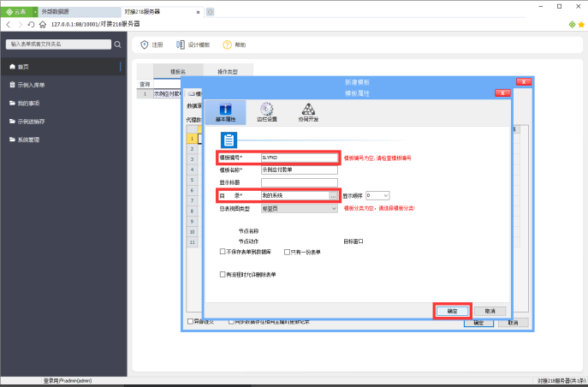Click the 注册 shield icon
Screen dimensions: 588x387
145,45
